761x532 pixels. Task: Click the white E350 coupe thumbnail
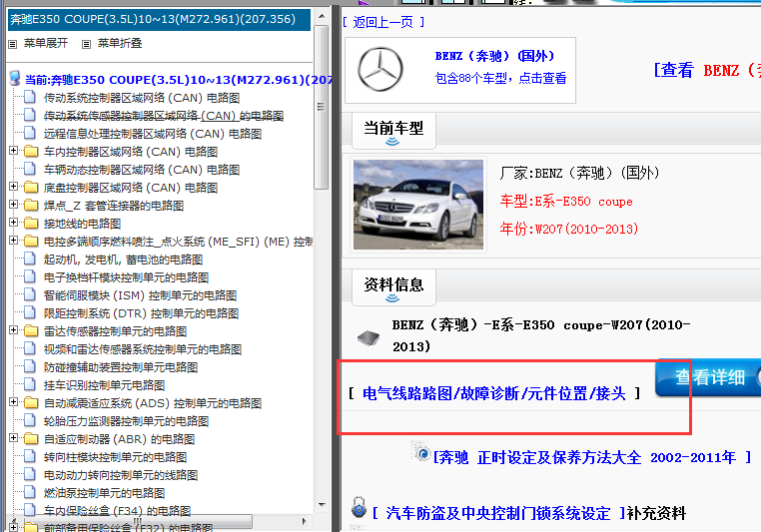(x=417, y=205)
